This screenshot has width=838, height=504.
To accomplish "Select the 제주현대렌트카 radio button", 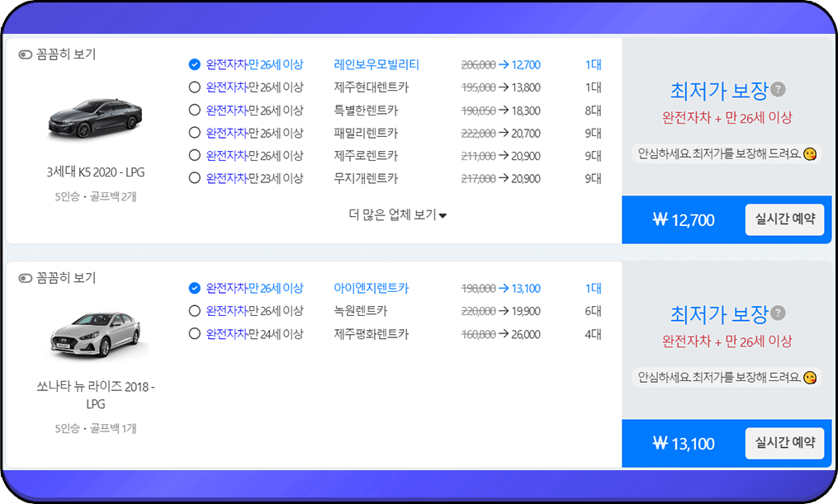I will tap(194, 86).
